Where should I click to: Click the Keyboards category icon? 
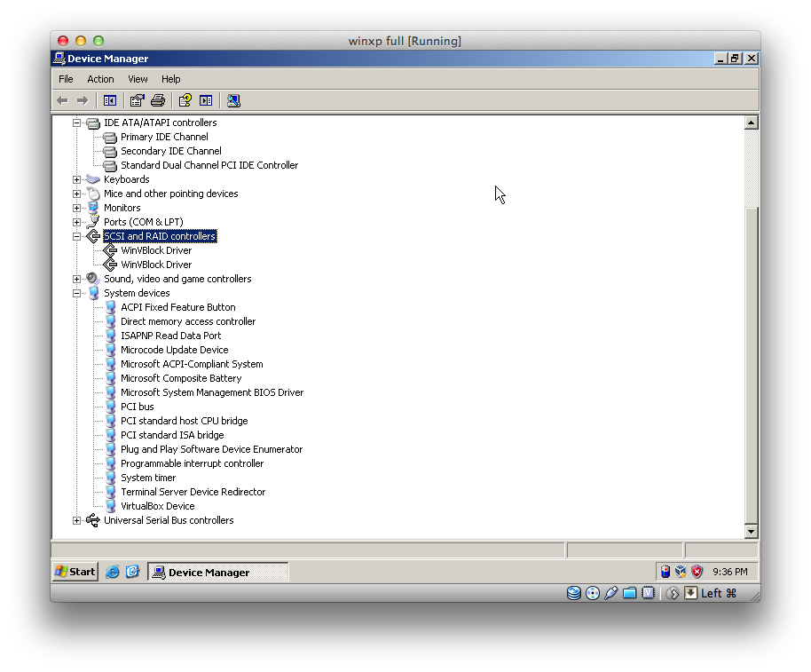[93, 179]
